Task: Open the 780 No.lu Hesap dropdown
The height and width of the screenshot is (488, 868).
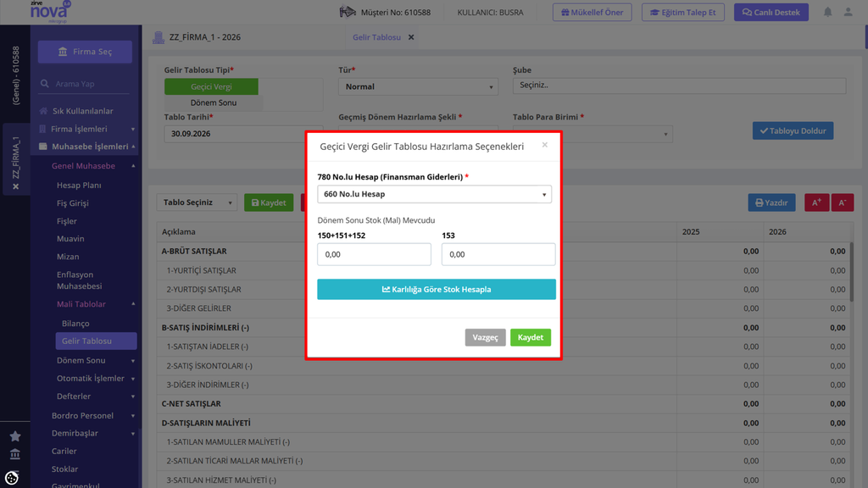Action: click(x=434, y=194)
